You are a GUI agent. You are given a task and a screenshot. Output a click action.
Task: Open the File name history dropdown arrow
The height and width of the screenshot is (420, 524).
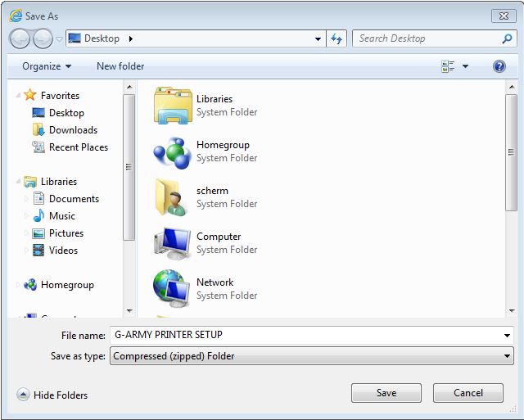tap(507, 335)
